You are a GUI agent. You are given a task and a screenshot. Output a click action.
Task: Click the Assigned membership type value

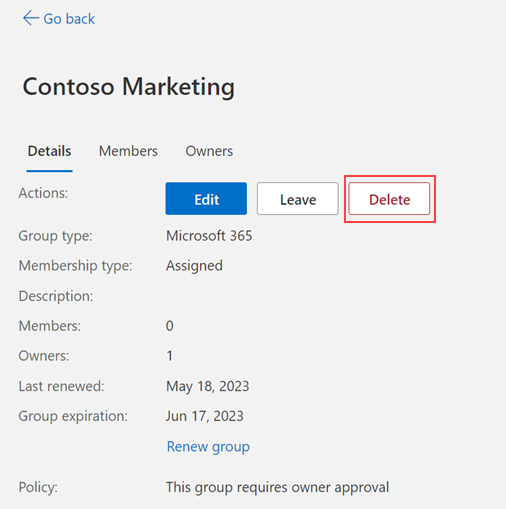pos(194,266)
